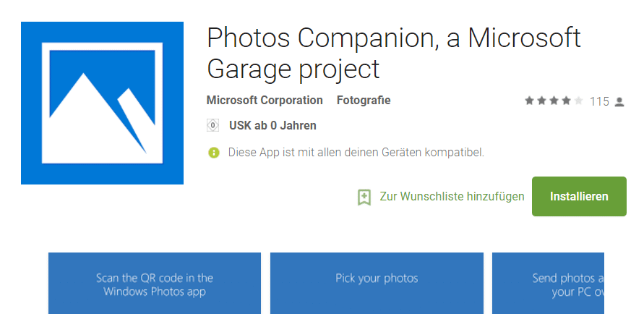This screenshot has width=644, height=314.
Task: Click the USK 0 age badge icon
Action: (x=212, y=125)
